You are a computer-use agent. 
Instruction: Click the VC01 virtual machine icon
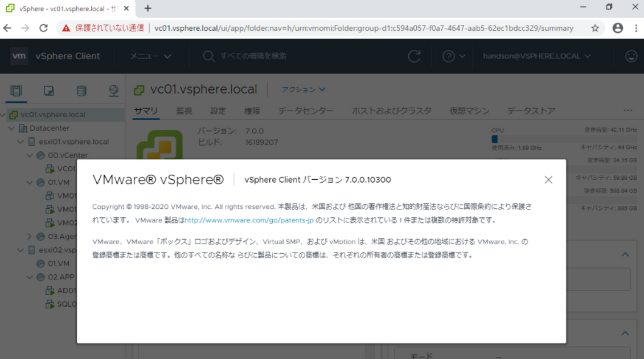click(x=50, y=168)
